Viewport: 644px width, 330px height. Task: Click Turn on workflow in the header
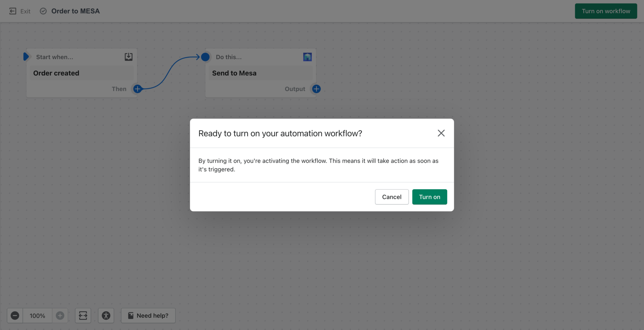click(x=606, y=11)
